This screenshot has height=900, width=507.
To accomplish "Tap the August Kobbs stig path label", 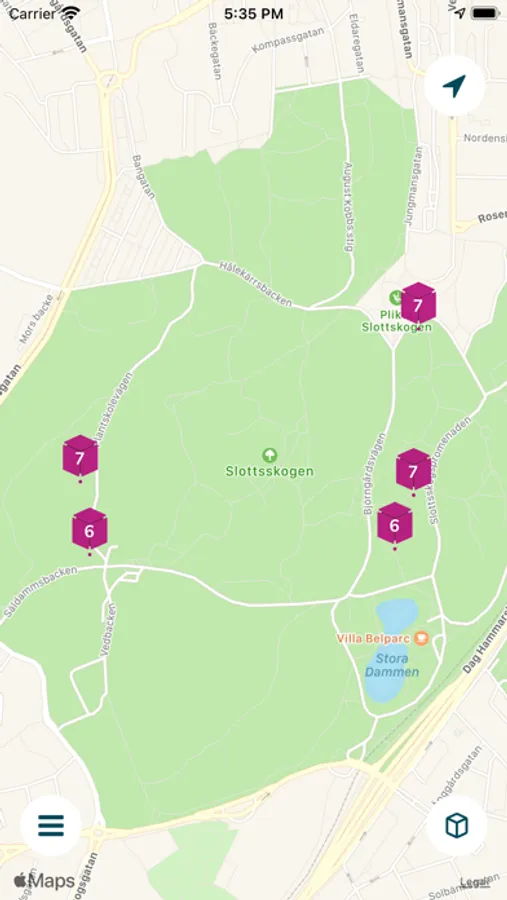I will tap(347, 207).
